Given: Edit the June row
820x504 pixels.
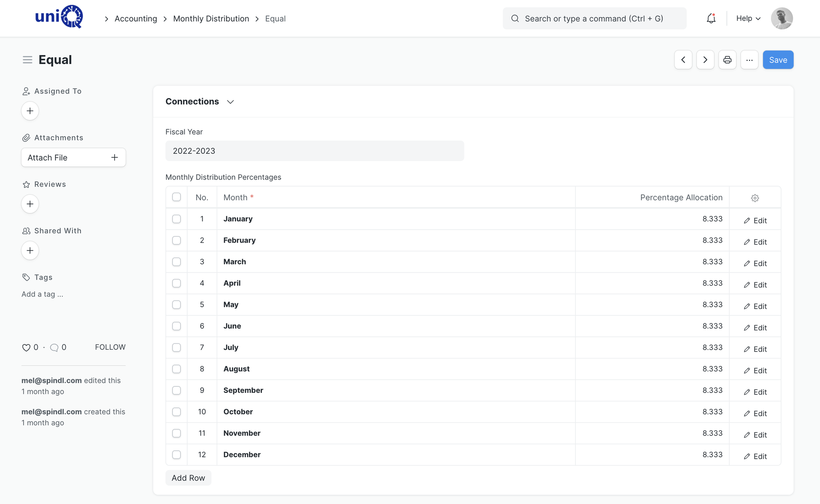Looking at the screenshot, I should [x=755, y=328].
